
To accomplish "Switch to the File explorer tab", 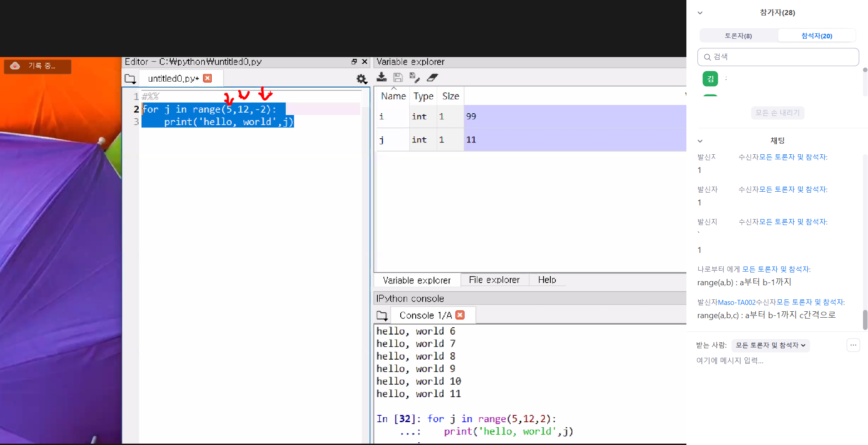I will 494,280.
